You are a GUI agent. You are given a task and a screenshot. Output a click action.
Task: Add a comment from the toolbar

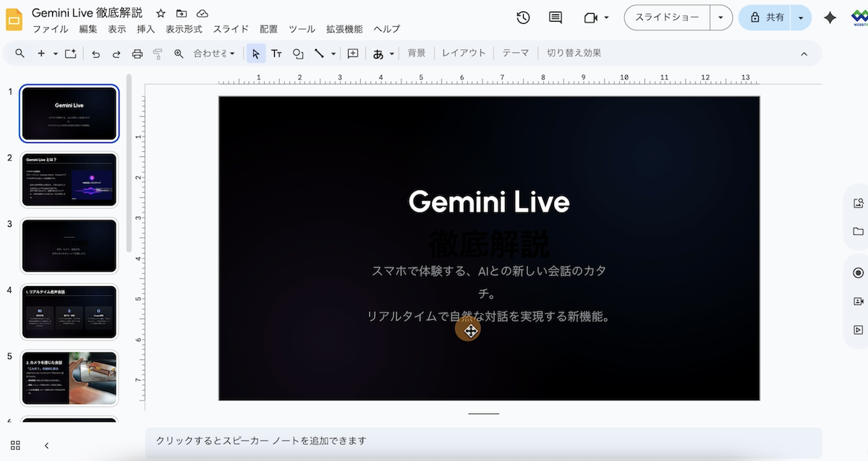pos(353,53)
